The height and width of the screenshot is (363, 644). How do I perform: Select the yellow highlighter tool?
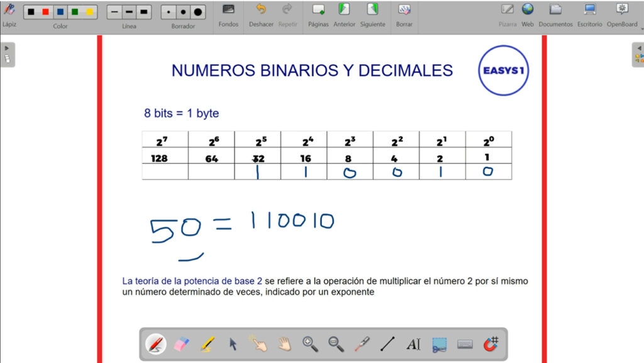pos(207,344)
